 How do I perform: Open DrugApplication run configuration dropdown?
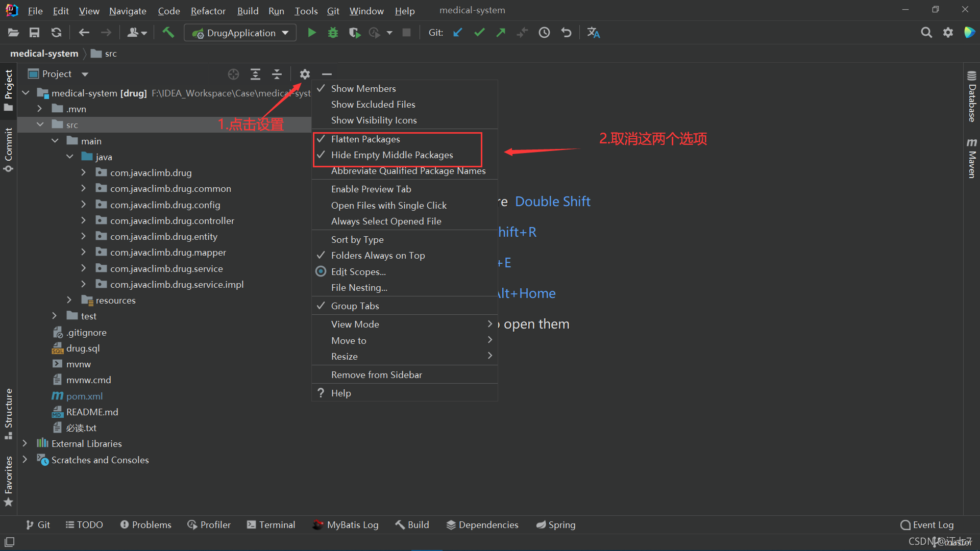(x=240, y=33)
